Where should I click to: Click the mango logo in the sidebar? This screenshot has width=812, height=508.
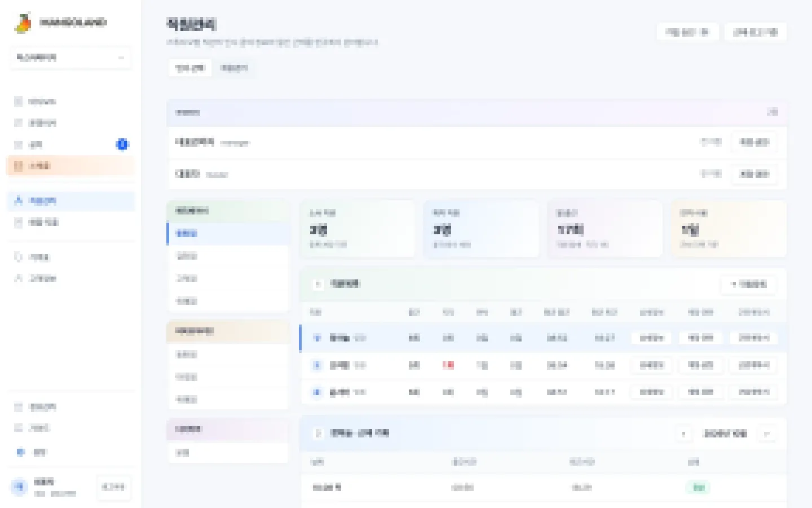(23, 23)
